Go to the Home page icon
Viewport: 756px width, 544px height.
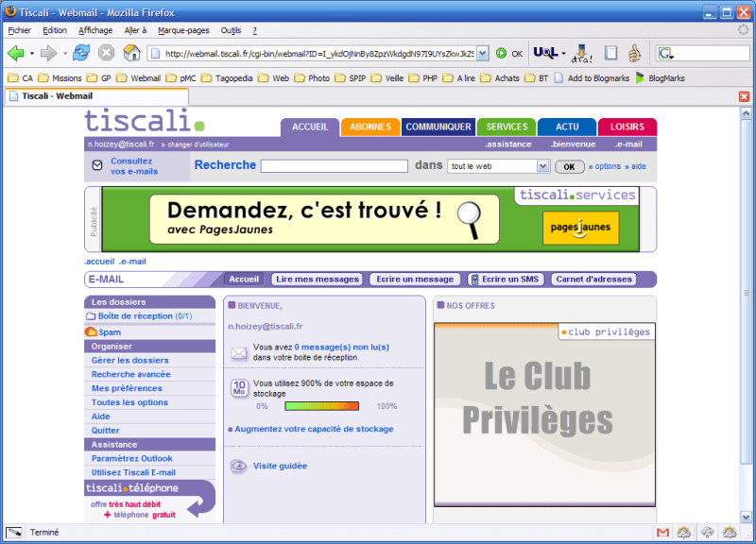point(131,53)
